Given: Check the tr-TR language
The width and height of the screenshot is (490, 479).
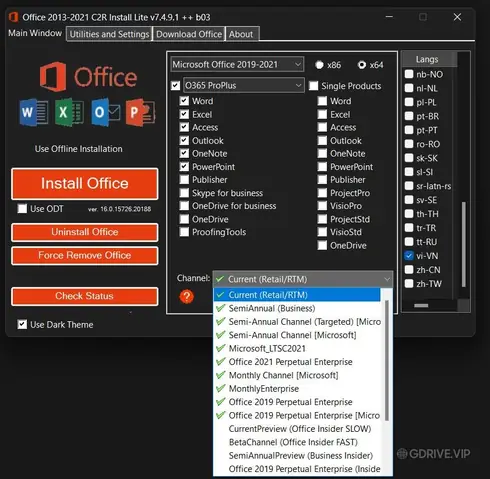Looking at the screenshot, I should coord(409,228).
